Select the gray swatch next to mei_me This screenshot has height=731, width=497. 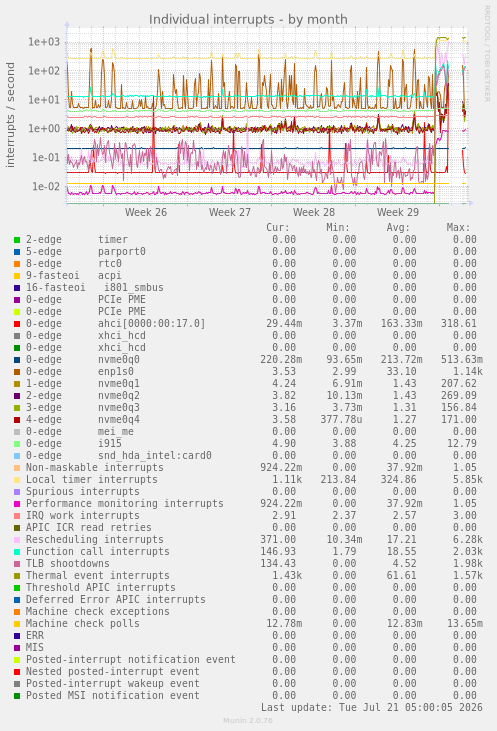(x=17, y=432)
